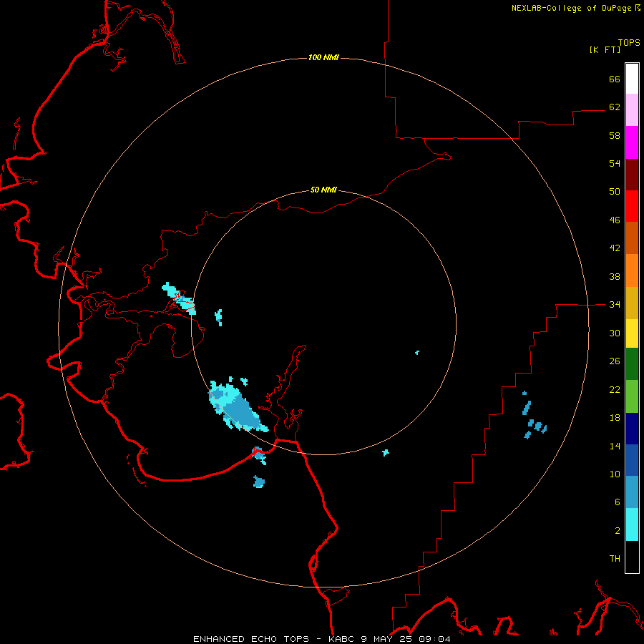This screenshot has width=644, height=644.
Task: Select the bright red legend color band
Action: (x=632, y=206)
